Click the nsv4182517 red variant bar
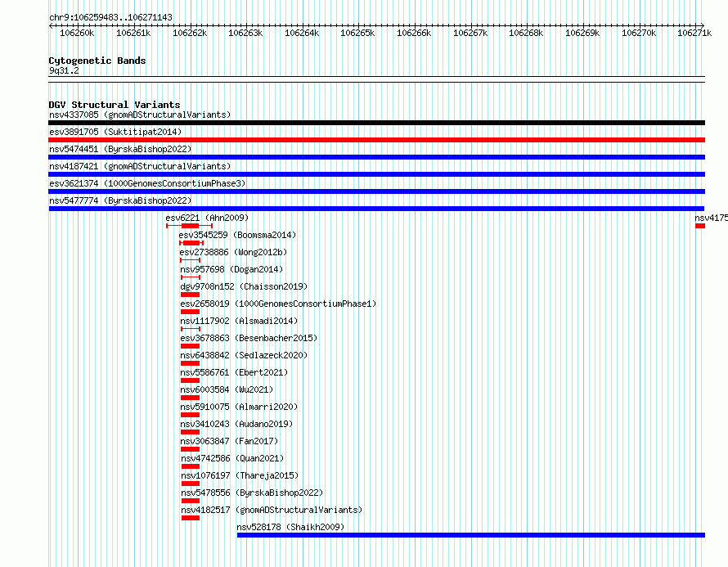728x567 pixels. point(191,518)
